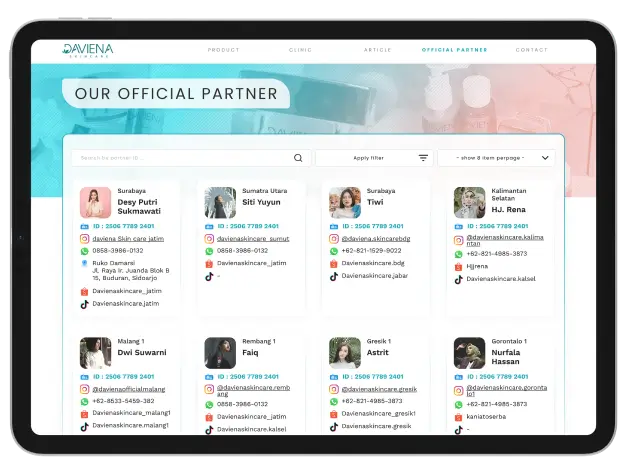Click Desy Putri Sukmawati's Instagram icon
Viewport: 624px width, 468px height.
[x=85, y=239]
